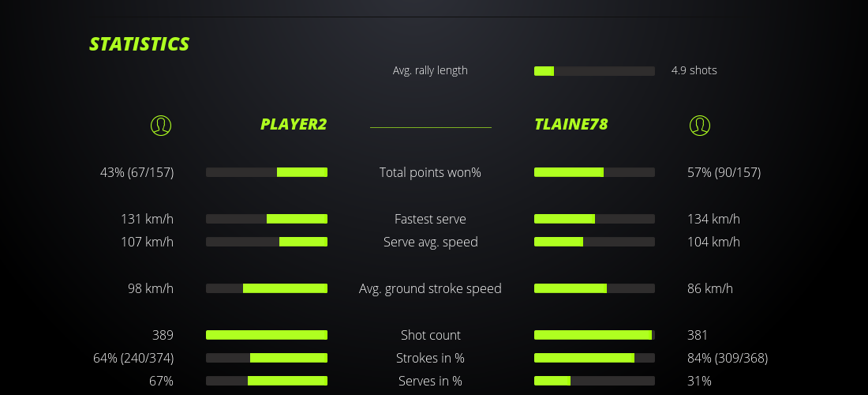Click the 57% (90/157) value
The height and width of the screenshot is (395, 868).
coord(724,172)
